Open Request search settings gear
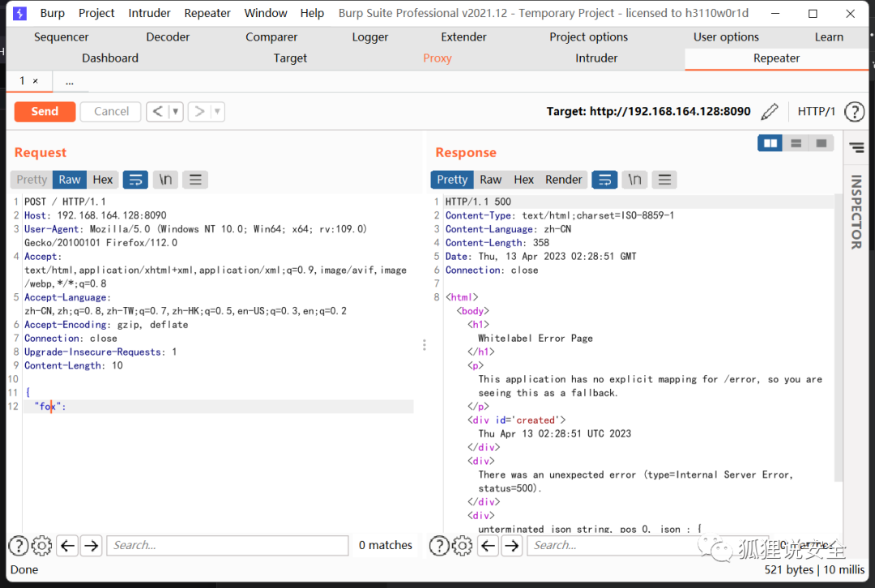This screenshot has width=875, height=588. pos(42,545)
